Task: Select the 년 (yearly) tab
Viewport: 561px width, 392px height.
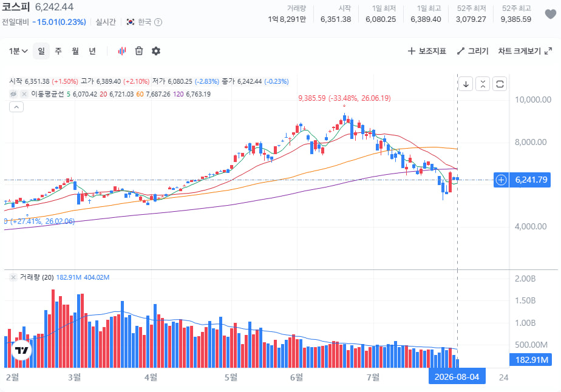Action: point(92,51)
